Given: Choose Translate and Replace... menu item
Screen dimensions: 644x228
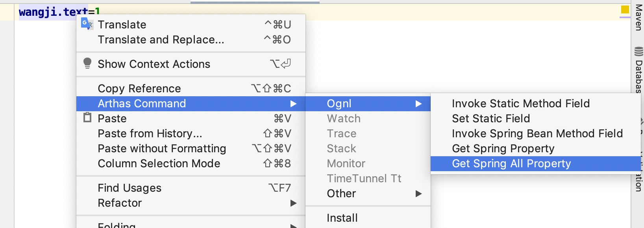Looking at the screenshot, I should point(191,39).
